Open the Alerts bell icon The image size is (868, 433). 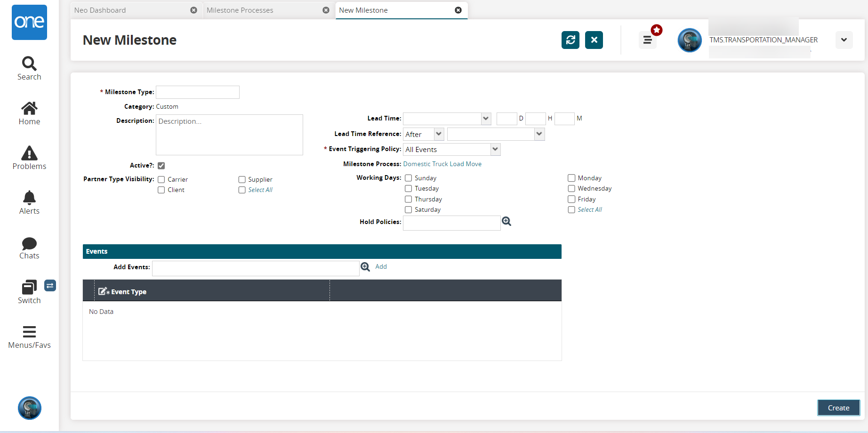tap(29, 198)
